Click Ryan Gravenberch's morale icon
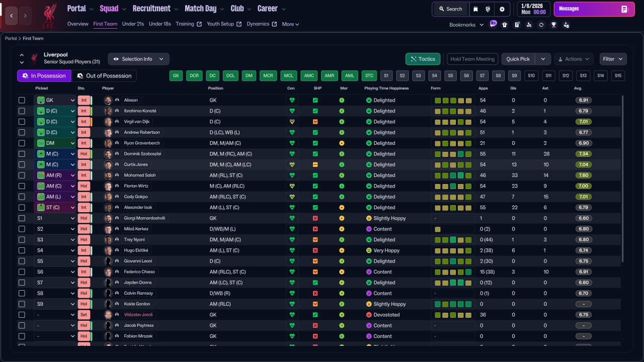This screenshot has width=644, height=362. pos(342,143)
